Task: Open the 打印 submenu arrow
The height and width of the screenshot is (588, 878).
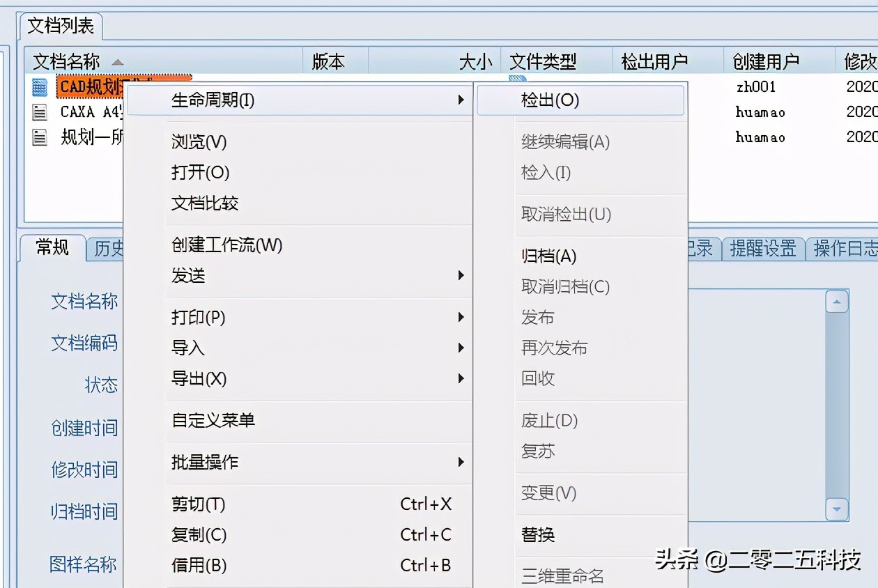Action: click(462, 317)
